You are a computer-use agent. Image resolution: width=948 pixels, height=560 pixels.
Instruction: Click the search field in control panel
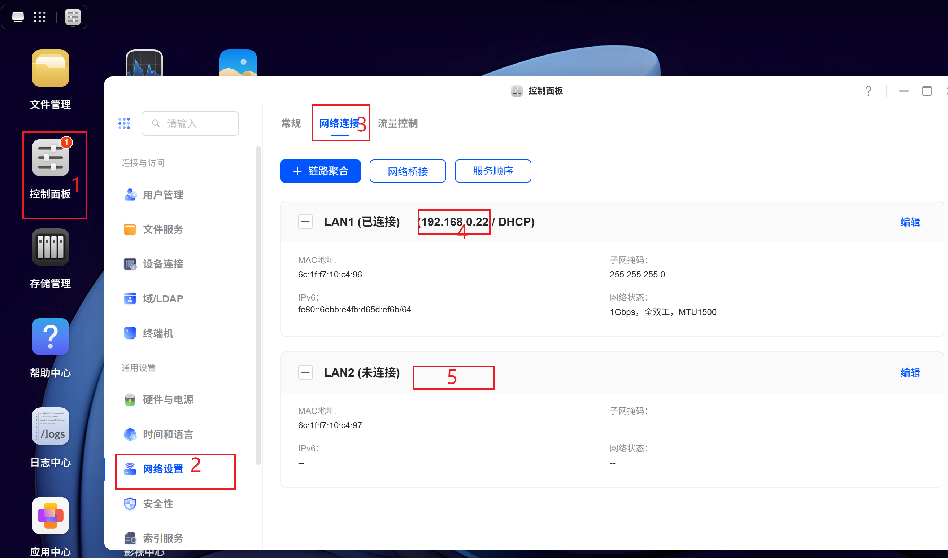click(x=190, y=123)
